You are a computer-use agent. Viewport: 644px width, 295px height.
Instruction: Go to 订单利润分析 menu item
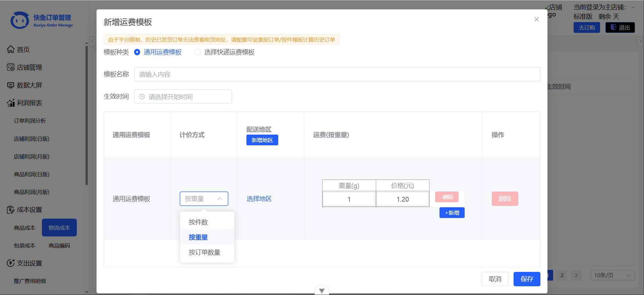click(30, 121)
